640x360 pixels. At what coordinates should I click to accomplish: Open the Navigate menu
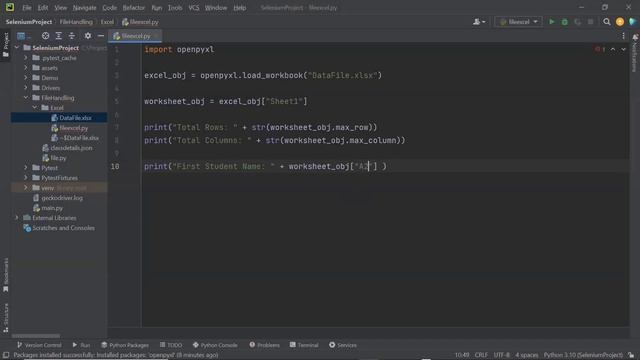point(84,7)
